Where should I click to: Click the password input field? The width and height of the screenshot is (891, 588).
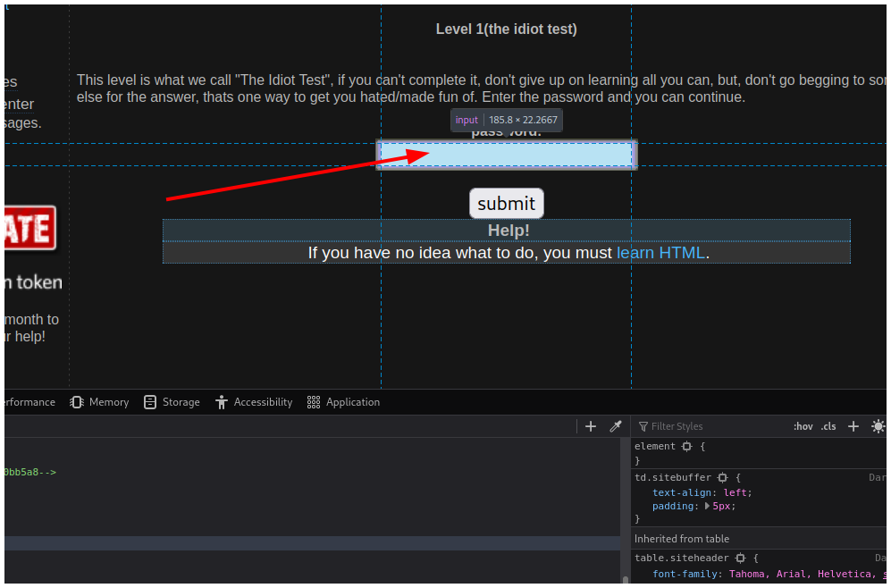506,155
